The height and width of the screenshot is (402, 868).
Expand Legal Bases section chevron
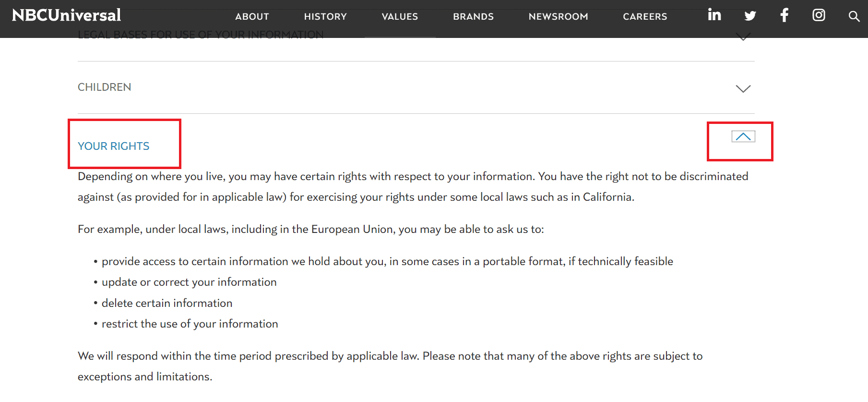pos(743,37)
